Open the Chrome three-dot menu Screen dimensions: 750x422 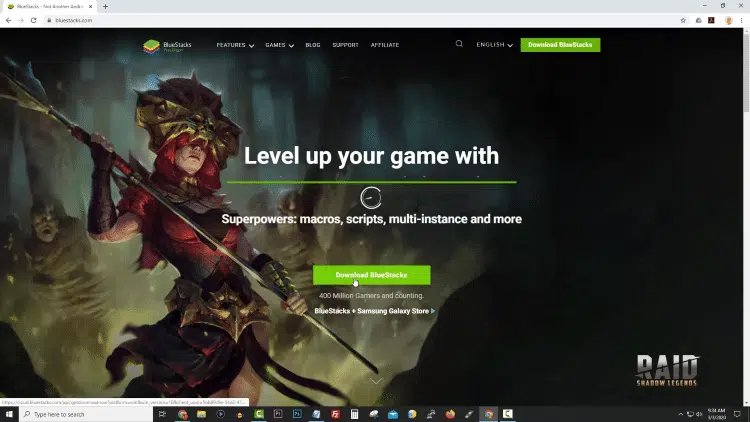[x=742, y=20]
